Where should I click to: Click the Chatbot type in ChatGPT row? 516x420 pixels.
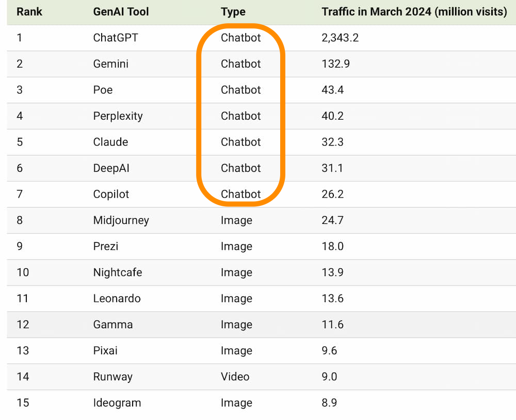(241, 38)
